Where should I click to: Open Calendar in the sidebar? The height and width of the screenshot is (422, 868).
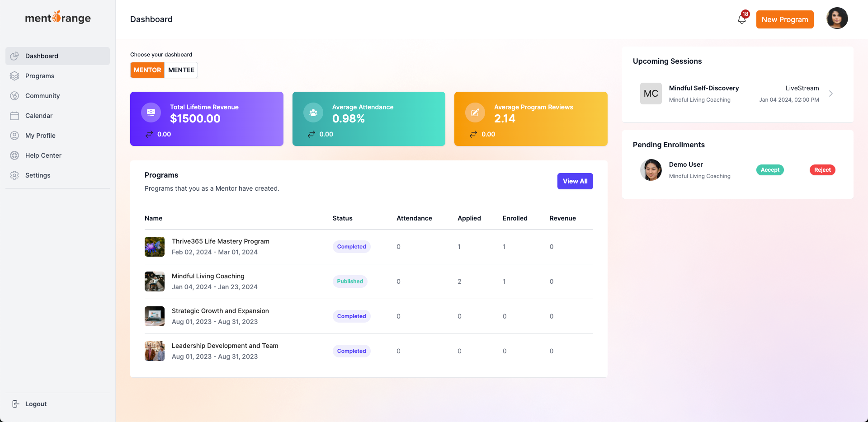click(x=58, y=116)
